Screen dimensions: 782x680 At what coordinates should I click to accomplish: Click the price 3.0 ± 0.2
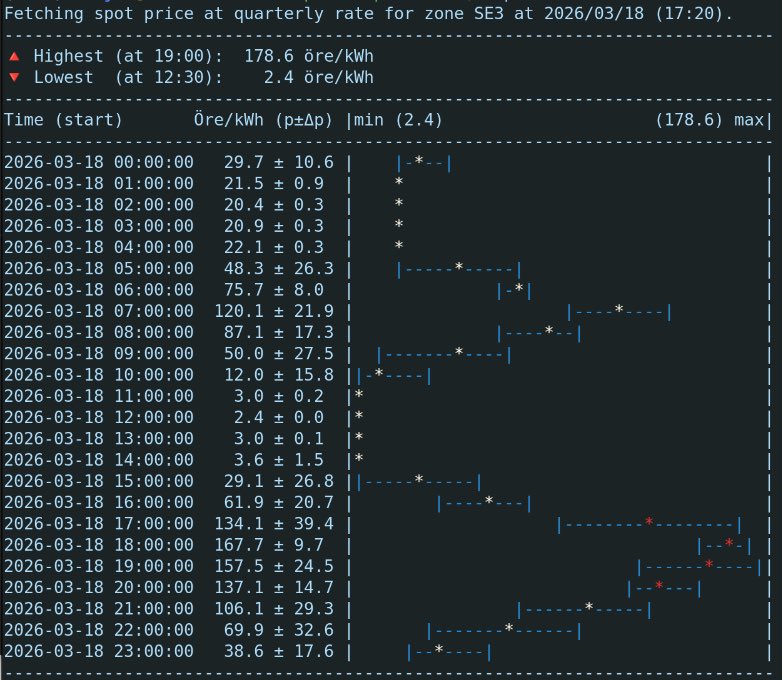click(x=279, y=396)
